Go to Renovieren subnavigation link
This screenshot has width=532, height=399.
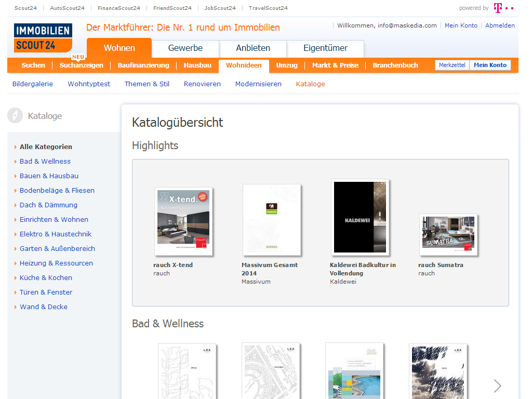202,84
